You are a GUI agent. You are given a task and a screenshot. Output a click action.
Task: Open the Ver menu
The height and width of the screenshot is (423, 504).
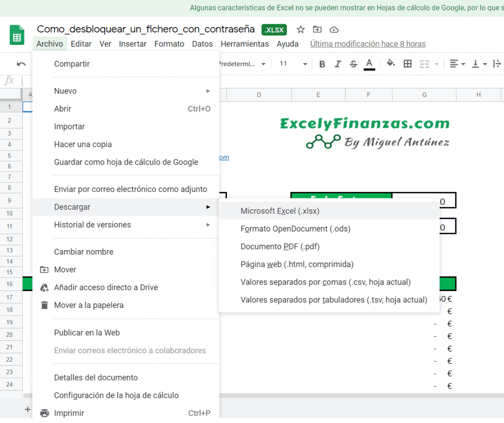pyautogui.click(x=105, y=44)
